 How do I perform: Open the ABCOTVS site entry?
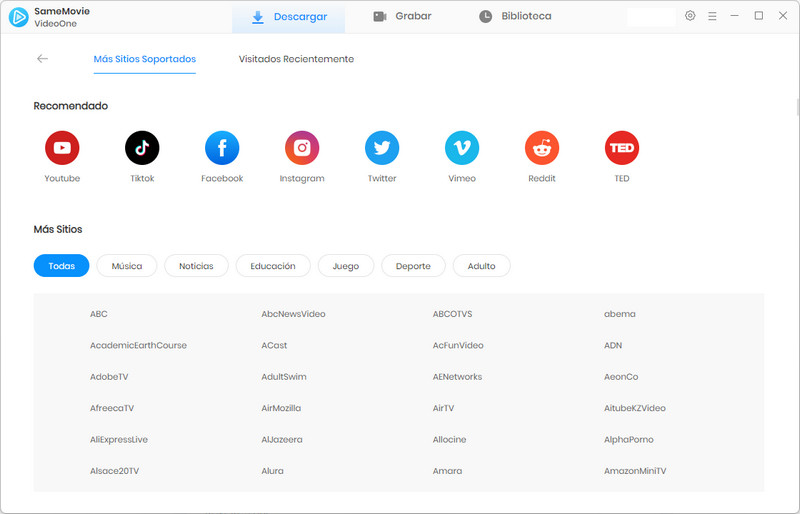(x=453, y=314)
